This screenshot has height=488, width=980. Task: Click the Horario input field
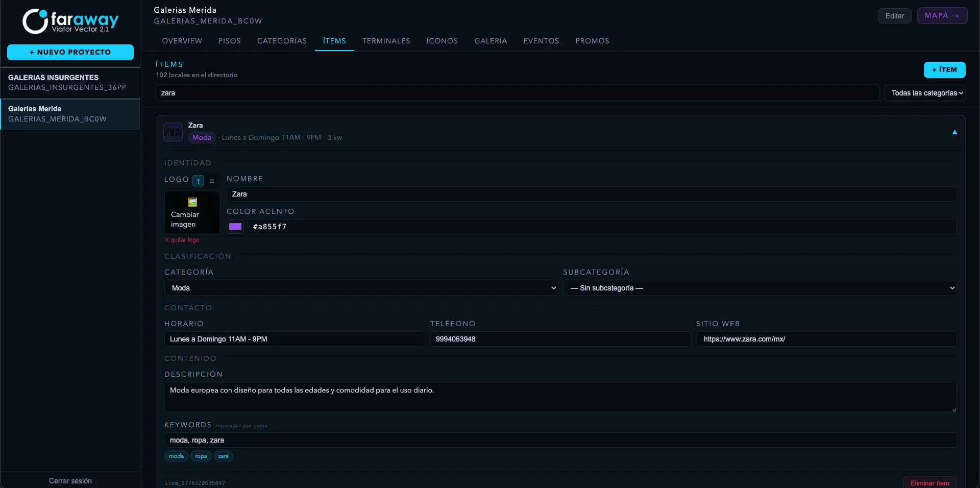pos(295,339)
